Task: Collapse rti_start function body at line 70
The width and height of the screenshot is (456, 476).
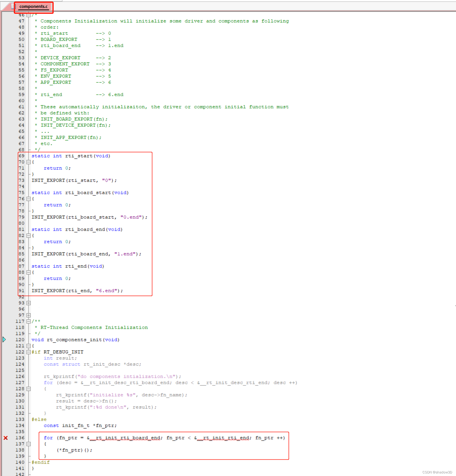Action: (29, 162)
